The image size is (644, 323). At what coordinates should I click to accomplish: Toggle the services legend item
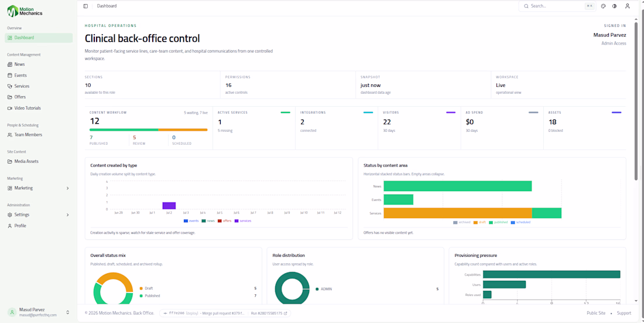(243, 221)
